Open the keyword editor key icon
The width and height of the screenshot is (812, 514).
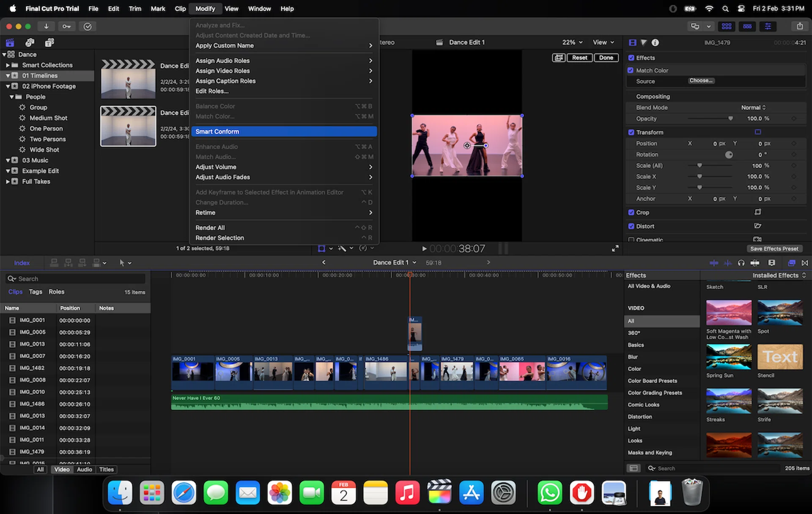coord(66,26)
